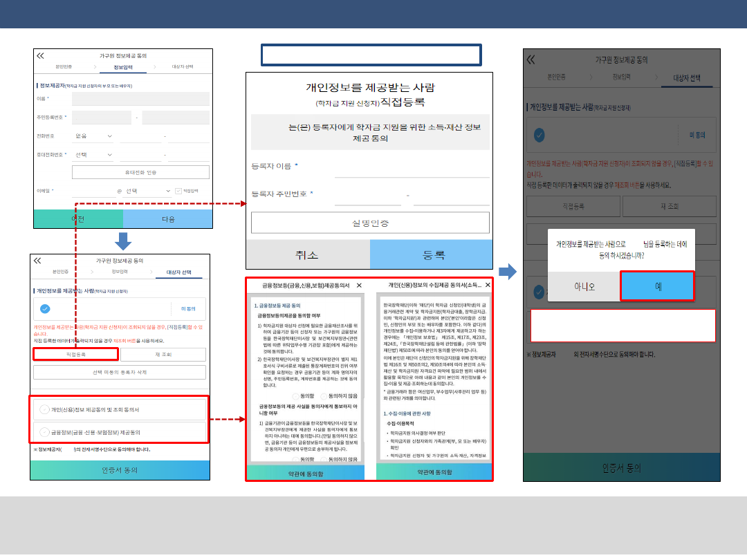Click the 실명인증 button in registration form
The image size is (747, 560).
coord(370,223)
